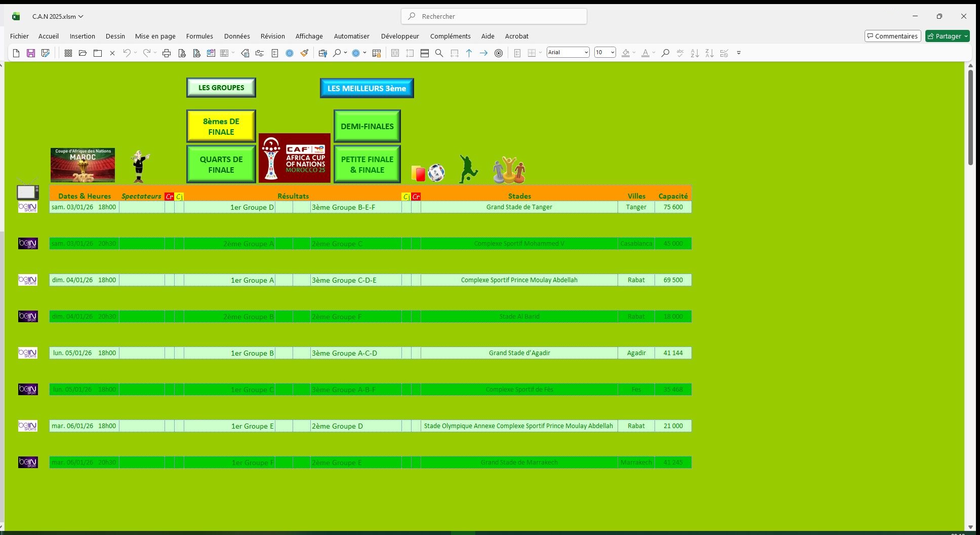The width and height of the screenshot is (980, 535).
Task: Click the television icon above beIN logos
Action: [28, 191]
